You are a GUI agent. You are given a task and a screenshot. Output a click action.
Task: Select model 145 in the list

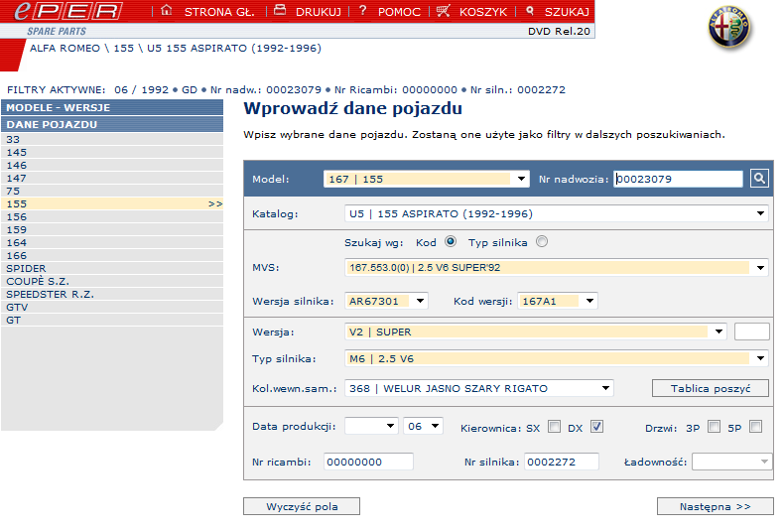[112, 153]
